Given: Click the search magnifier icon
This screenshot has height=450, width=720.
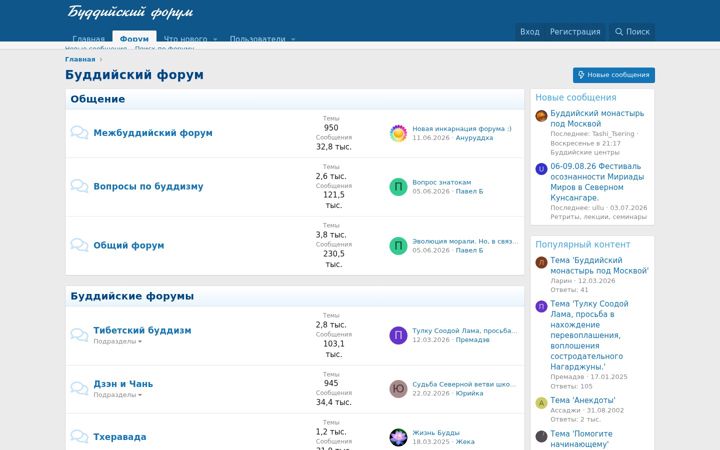Looking at the screenshot, I should pyautogui.click(x=619, y=32).
